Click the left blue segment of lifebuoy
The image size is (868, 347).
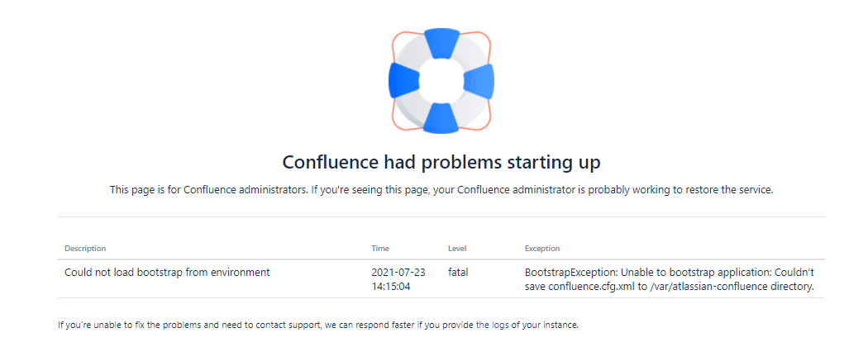(403, 81)
